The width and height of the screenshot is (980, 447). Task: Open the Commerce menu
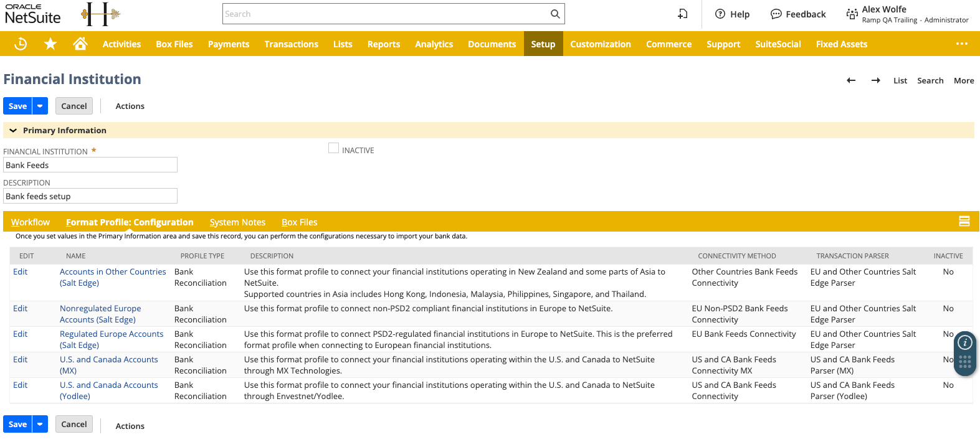pos(668,44)
